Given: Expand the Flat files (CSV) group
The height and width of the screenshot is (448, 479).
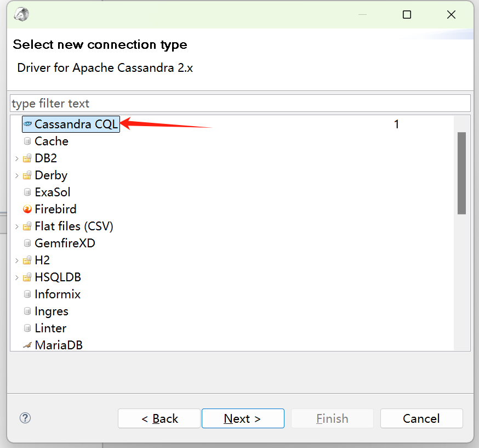Looking at the screenshot, I should point(17,226).
